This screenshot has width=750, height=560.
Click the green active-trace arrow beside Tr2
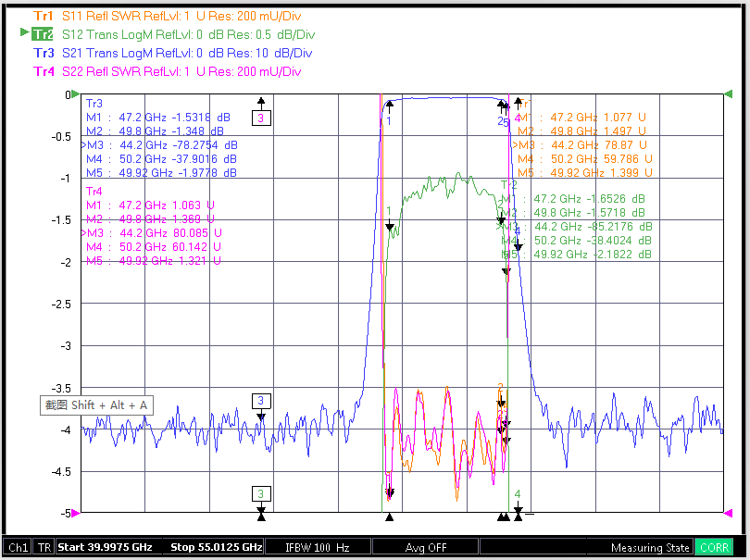click(x=24, y=32)
